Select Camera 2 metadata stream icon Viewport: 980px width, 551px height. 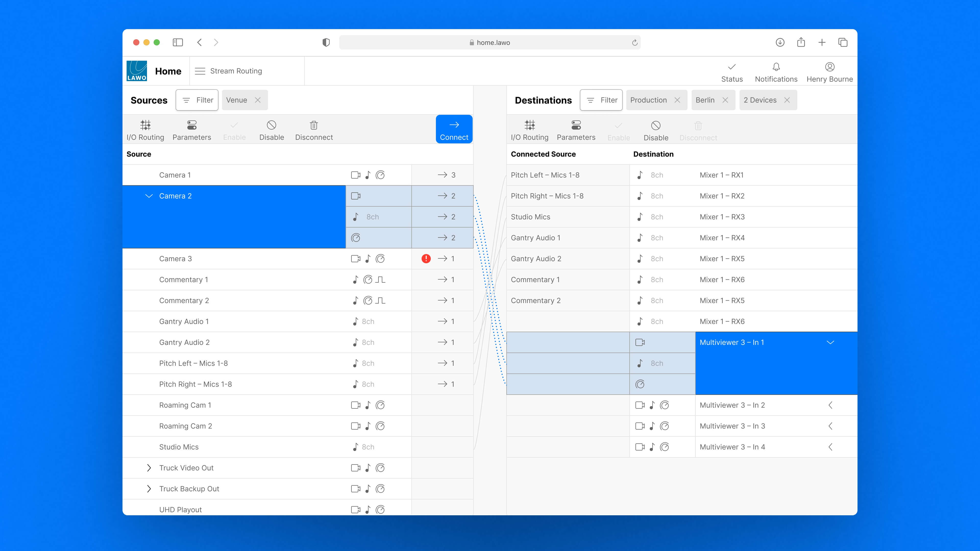(356, 238)
